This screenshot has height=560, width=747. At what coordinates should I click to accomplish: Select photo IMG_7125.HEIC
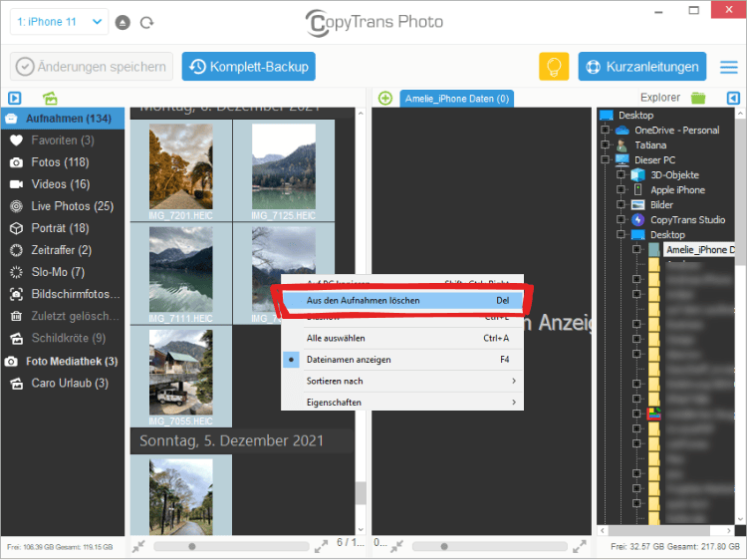284,170
